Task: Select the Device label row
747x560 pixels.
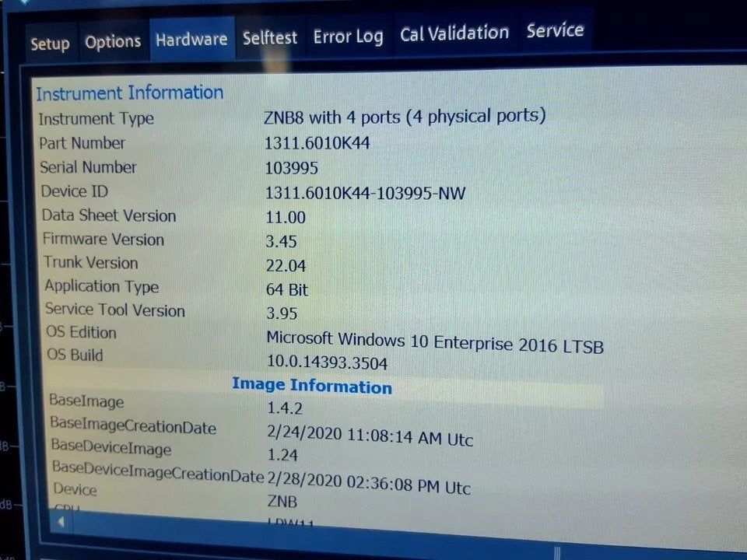Action: coord(75,489)
